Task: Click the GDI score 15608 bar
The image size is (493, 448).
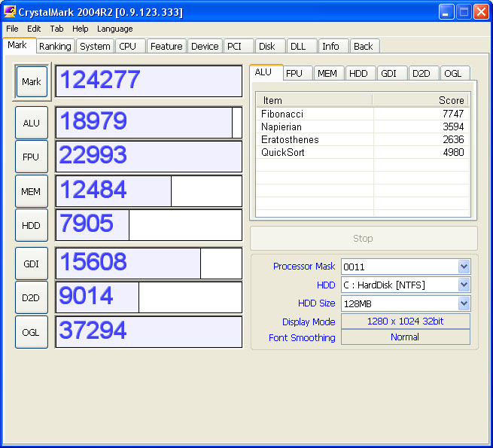Action: point(149,264)
